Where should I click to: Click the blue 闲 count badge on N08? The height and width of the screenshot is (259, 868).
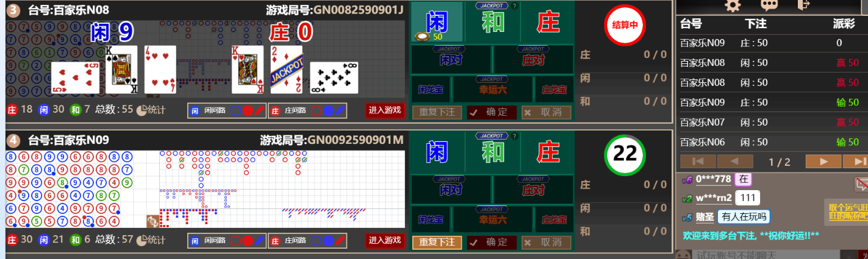44,110
